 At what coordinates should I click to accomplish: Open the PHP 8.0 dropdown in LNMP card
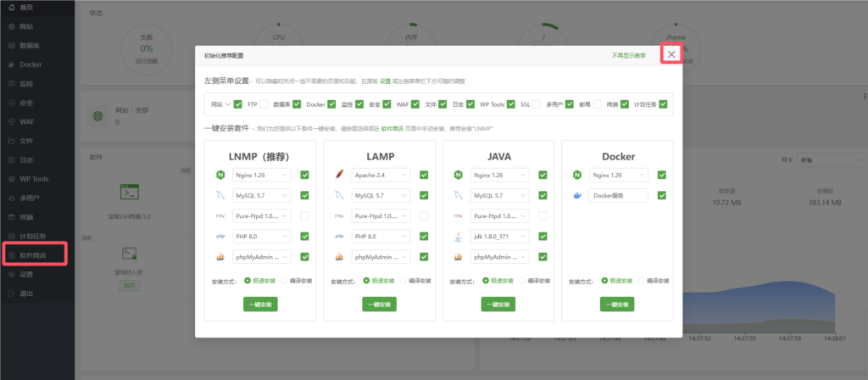tap(262, 237)
